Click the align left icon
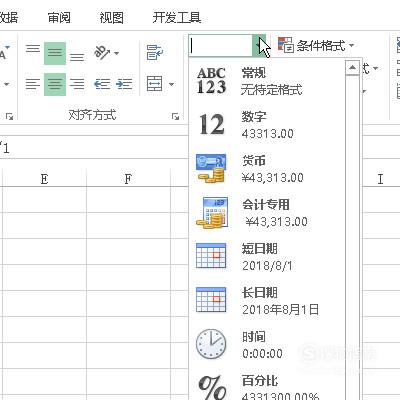This screenshot has height=400, width=400. pyautogui.click(x=33, y=84)
